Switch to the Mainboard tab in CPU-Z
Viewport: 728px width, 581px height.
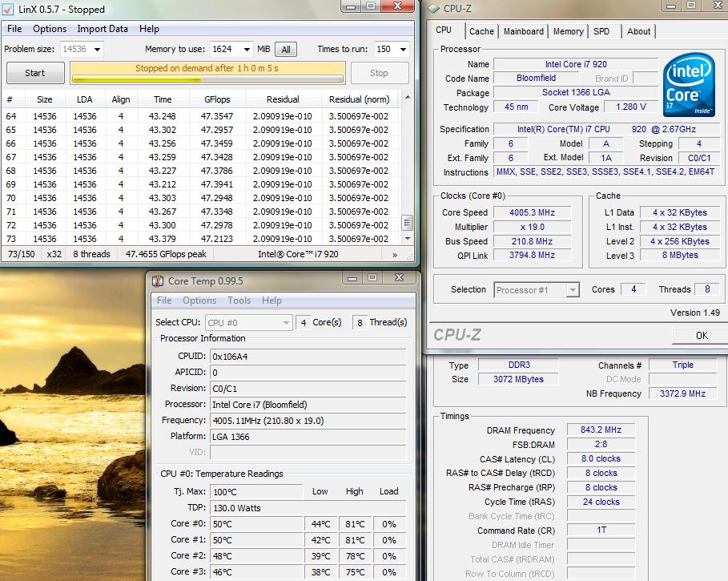coord(523,31)
